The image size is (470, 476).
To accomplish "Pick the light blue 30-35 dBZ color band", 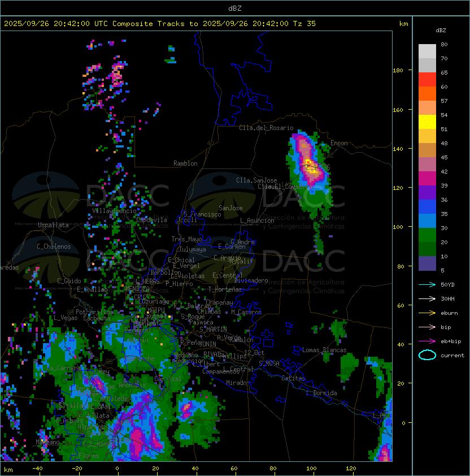I will pyautogui.click(x=427, y=220).
